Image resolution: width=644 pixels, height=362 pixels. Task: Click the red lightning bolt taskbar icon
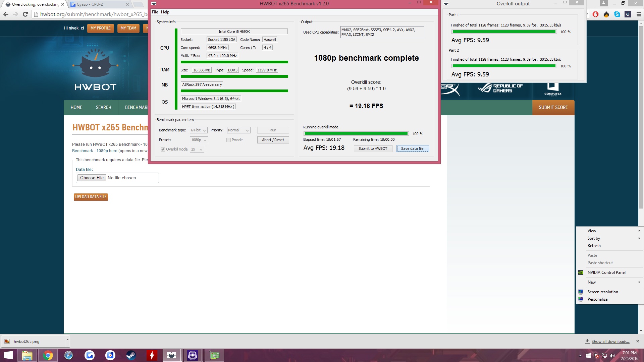[x=152, y=355]
